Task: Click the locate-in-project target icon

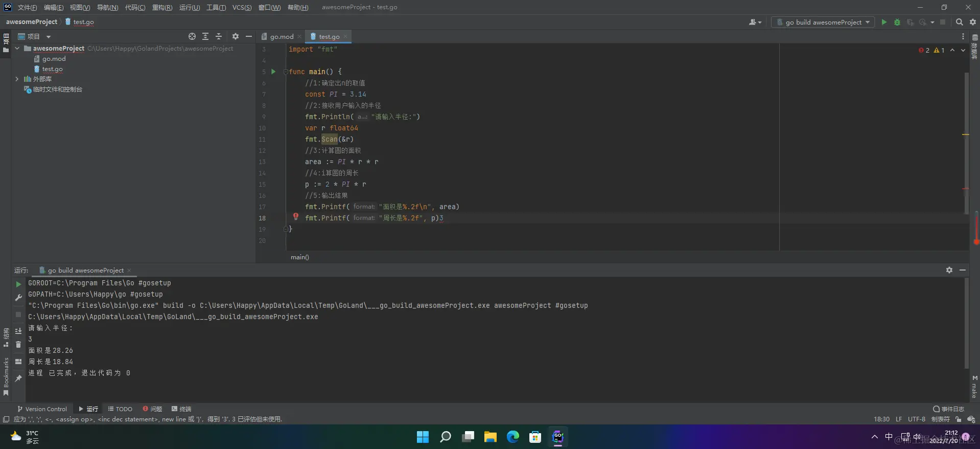Action: (192, 36)
